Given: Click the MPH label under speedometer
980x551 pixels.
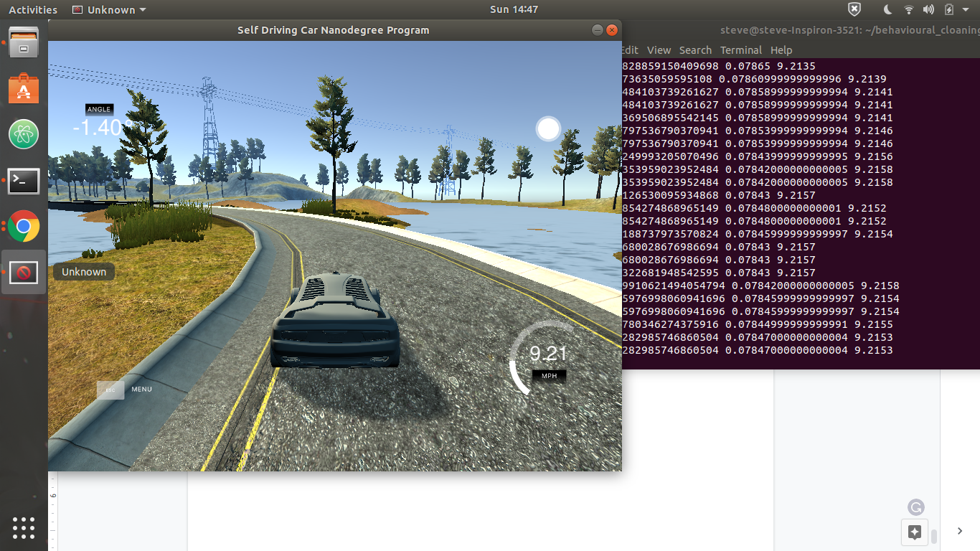Looking at the screenshot, I should [x=549, y=375].
